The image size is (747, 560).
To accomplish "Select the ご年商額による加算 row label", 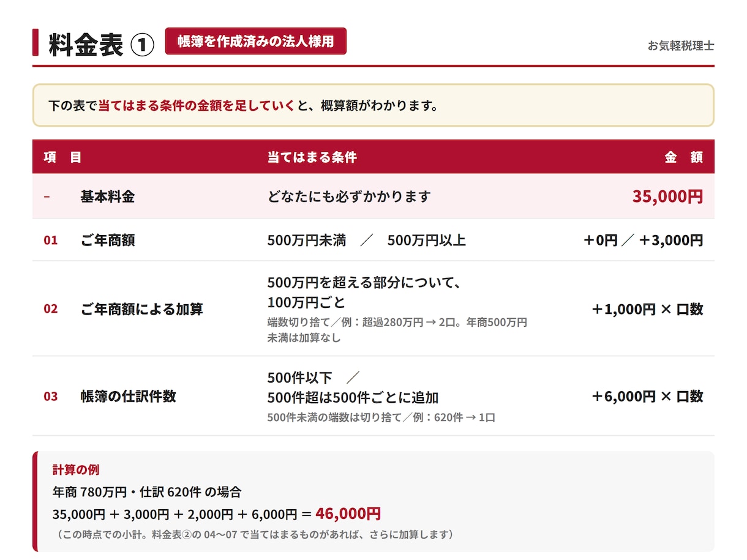I will (x=141, y=309).
